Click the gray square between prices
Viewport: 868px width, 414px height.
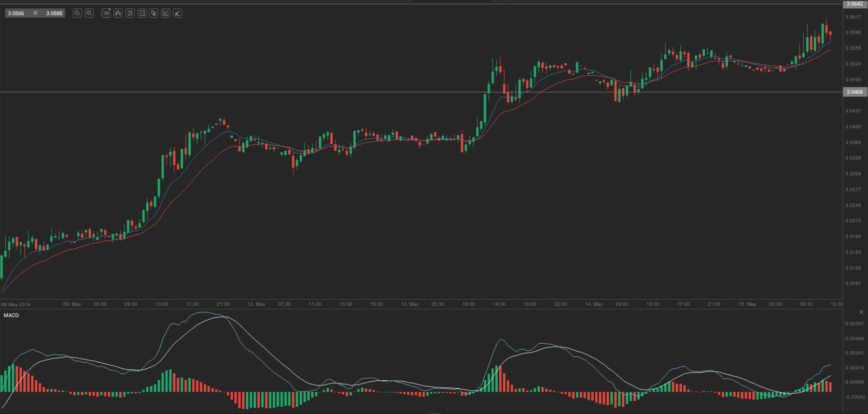(35, 13)
